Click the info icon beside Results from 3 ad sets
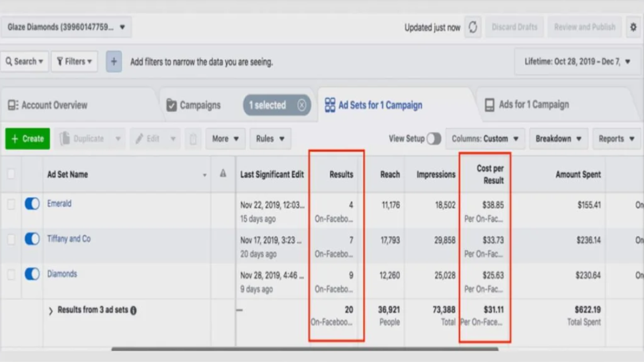This screenshot has width=644, height=362. click(x=134, y=310)
